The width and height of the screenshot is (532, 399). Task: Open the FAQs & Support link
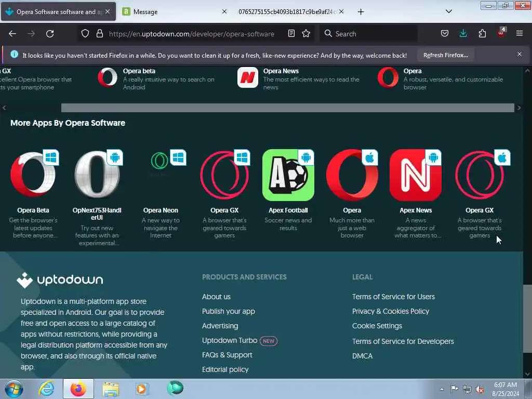(x=227, y=355)
